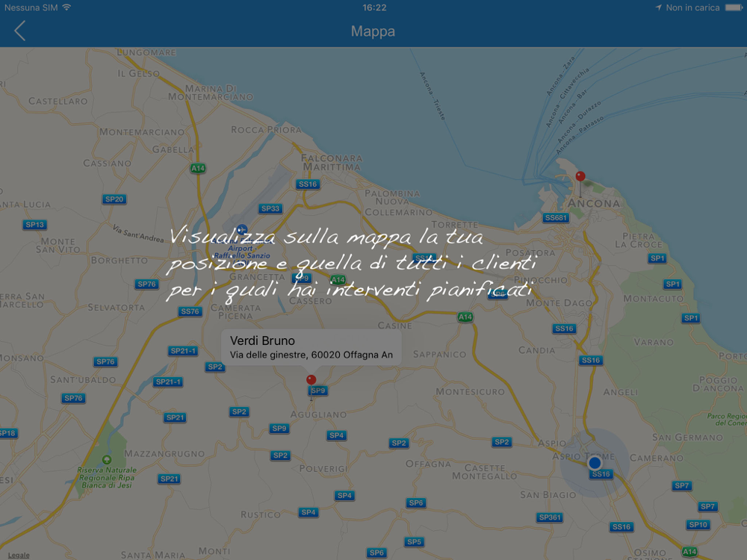Tap the SP7 shield below Camerano
Screen dimensions: 747x560
[x=682, y=486]
